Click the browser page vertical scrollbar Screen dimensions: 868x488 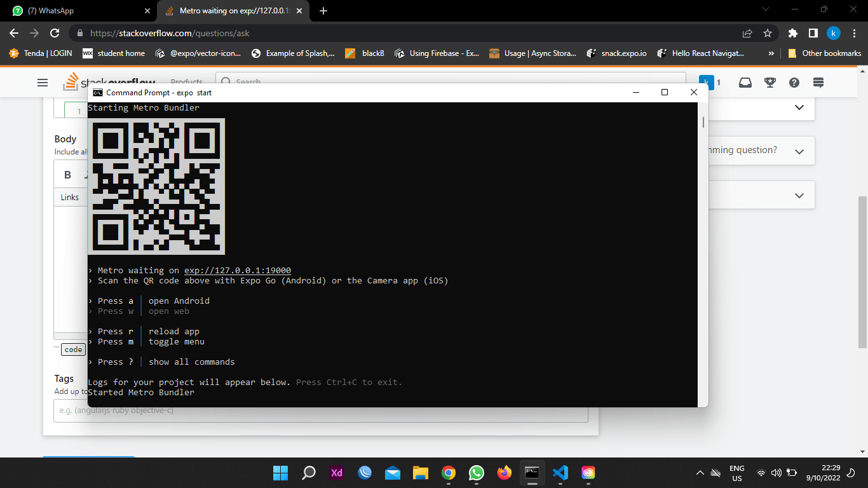tap(862, 272)
